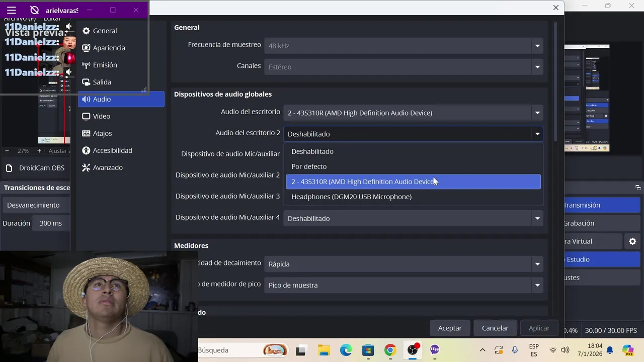
Task: Open the Audio del escritorio device dropdown
Action: click(x=413, y=113)
